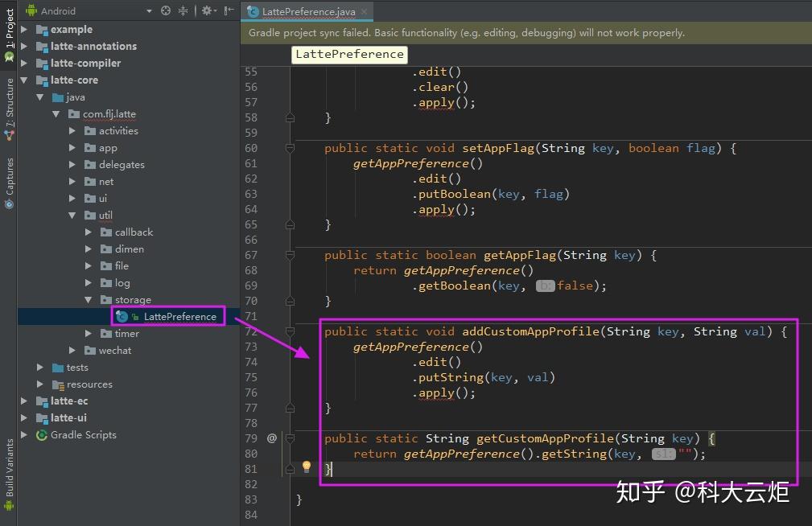Open the Captures tool window tab

point(9,183)
